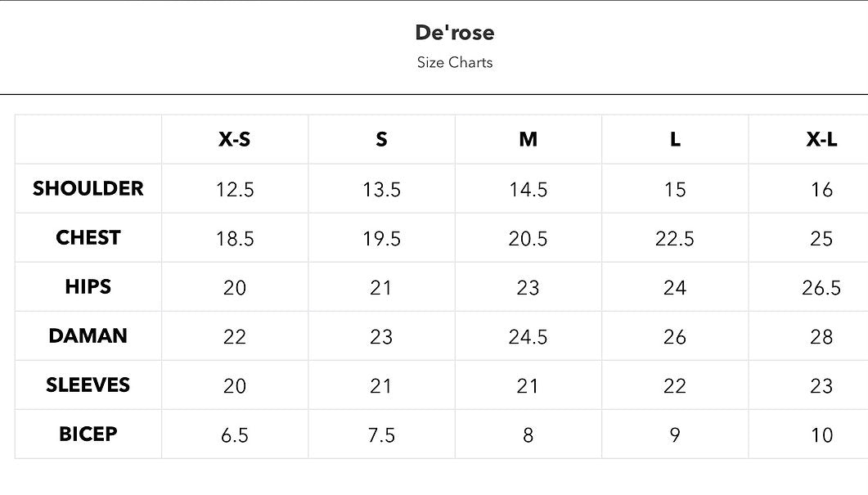Click shoulder value 12.5 for X-S
This screenshot has height=495, width=868.
[235, 190]
